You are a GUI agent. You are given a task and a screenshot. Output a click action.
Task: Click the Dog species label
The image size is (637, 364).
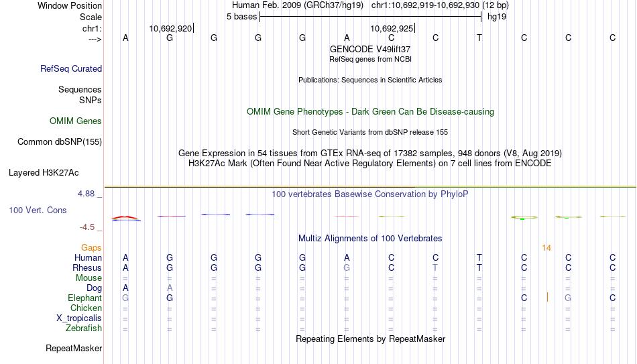pos(94,288)
